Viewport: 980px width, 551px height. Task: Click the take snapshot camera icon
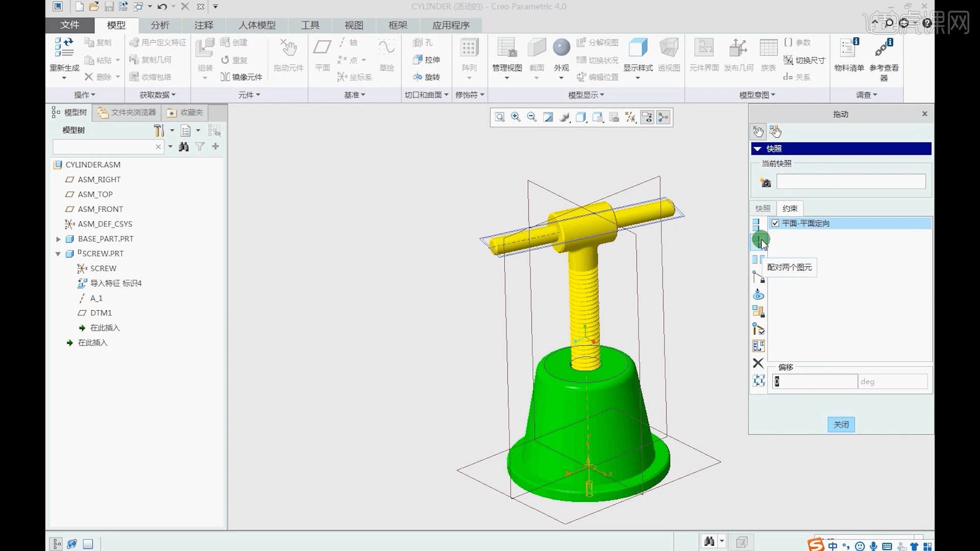(766, 182)
